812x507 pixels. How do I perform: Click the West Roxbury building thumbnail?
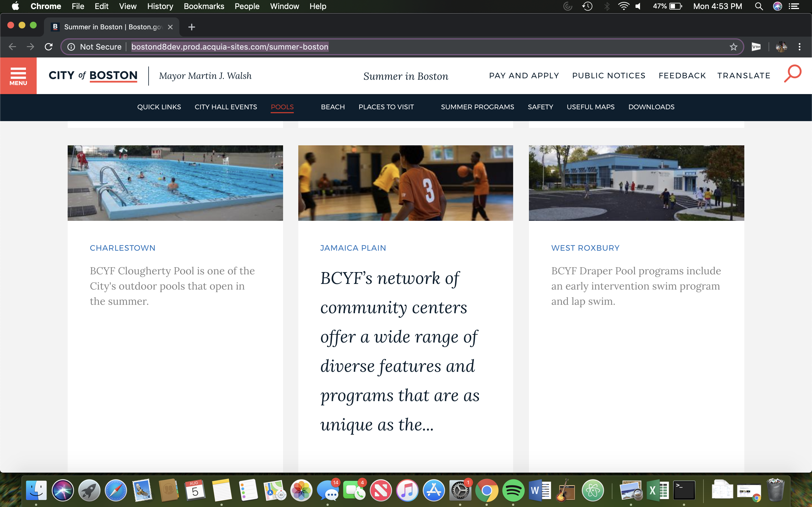pyautogui.click(x=636, y=183)
